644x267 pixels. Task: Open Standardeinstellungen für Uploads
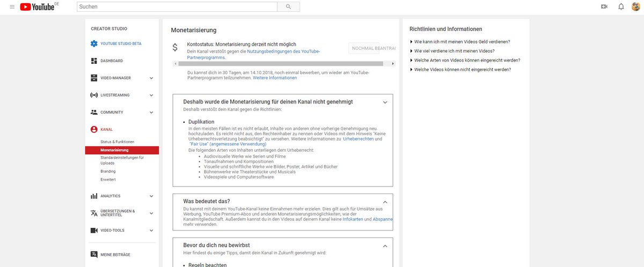pyautogui.click(x=122, y=160)
